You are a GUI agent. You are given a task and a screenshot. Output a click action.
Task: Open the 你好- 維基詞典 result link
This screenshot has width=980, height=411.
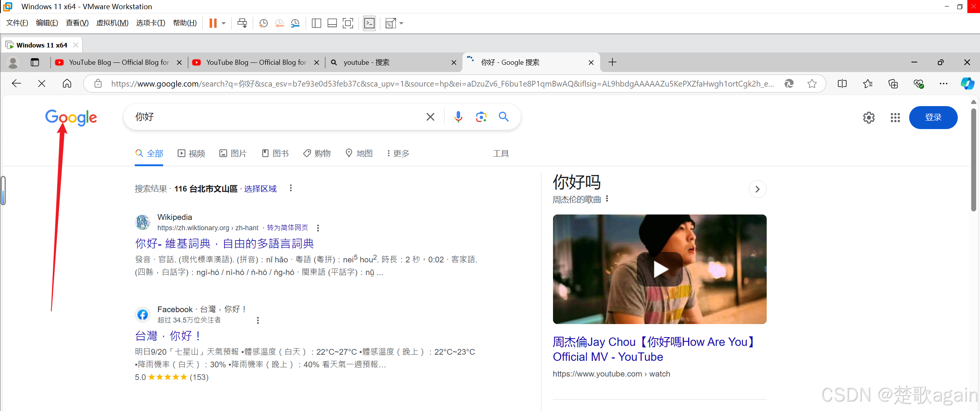(224, 244)
